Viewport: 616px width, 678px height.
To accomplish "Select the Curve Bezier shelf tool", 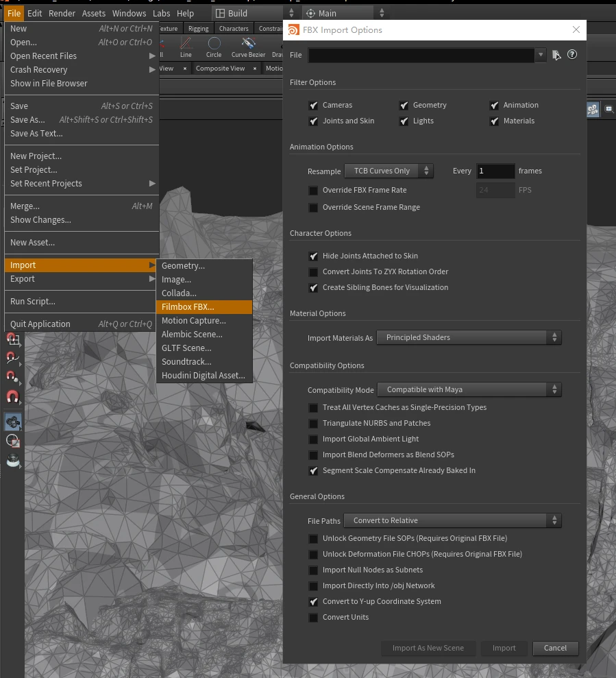I will pyautogui.click(x=248, y=47).
